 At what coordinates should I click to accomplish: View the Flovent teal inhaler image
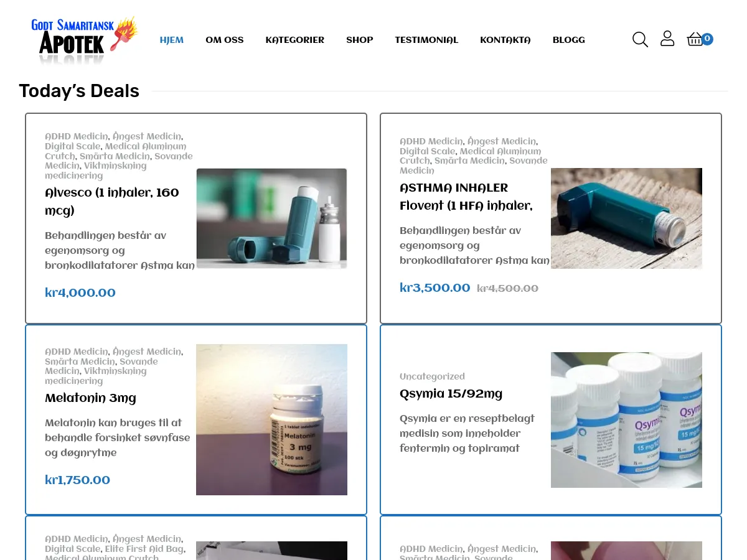pos(626,218)
